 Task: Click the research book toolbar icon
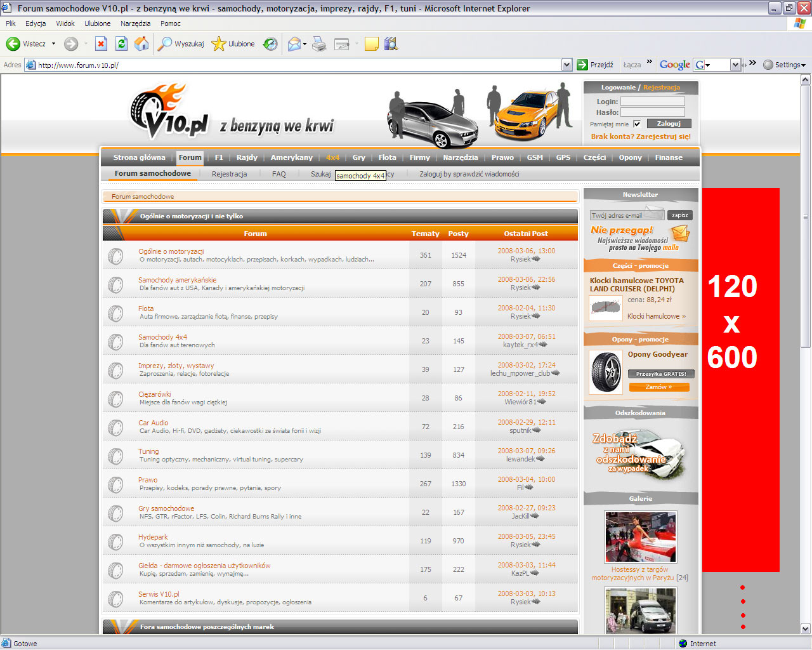(x=391, y=44)
